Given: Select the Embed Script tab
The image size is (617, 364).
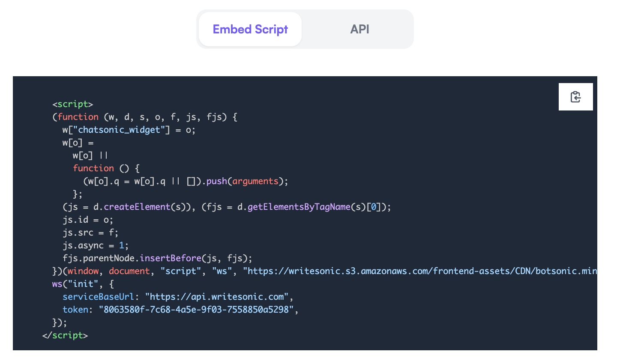Looking at the screenshot, I should coord(250,29).
